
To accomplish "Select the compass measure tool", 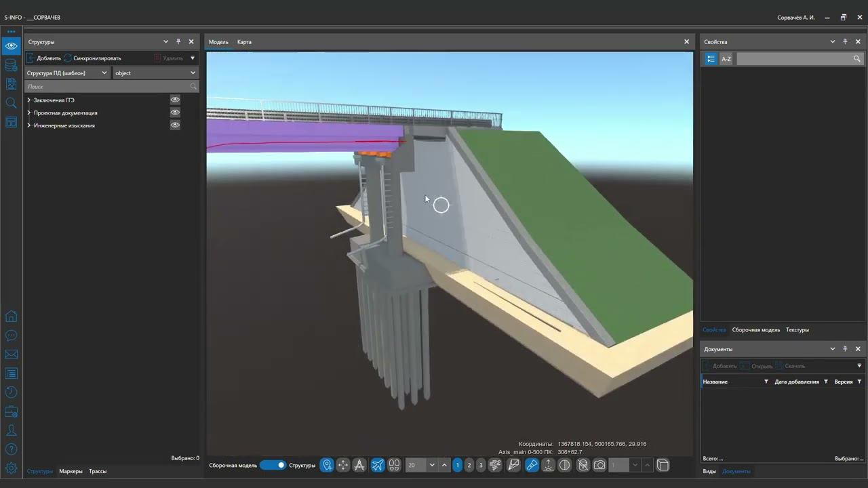I will (x=359, y=465).
